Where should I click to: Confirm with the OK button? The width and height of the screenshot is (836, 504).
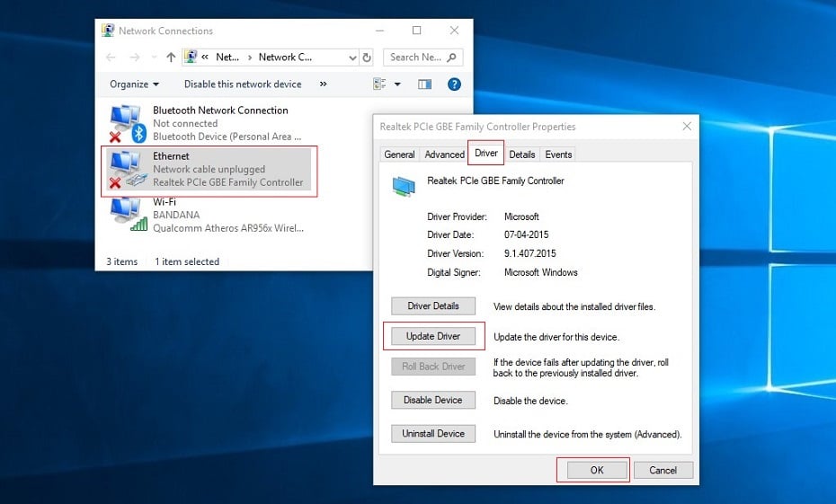[597, 470]
